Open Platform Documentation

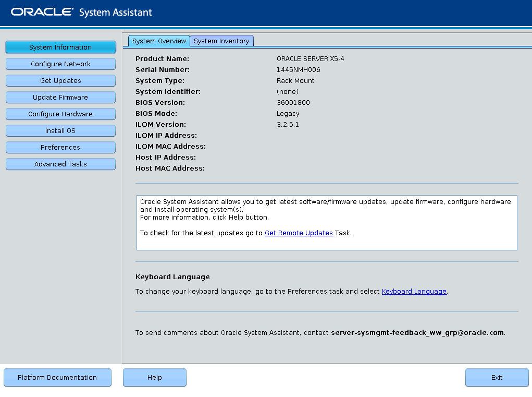click(57, 377)
